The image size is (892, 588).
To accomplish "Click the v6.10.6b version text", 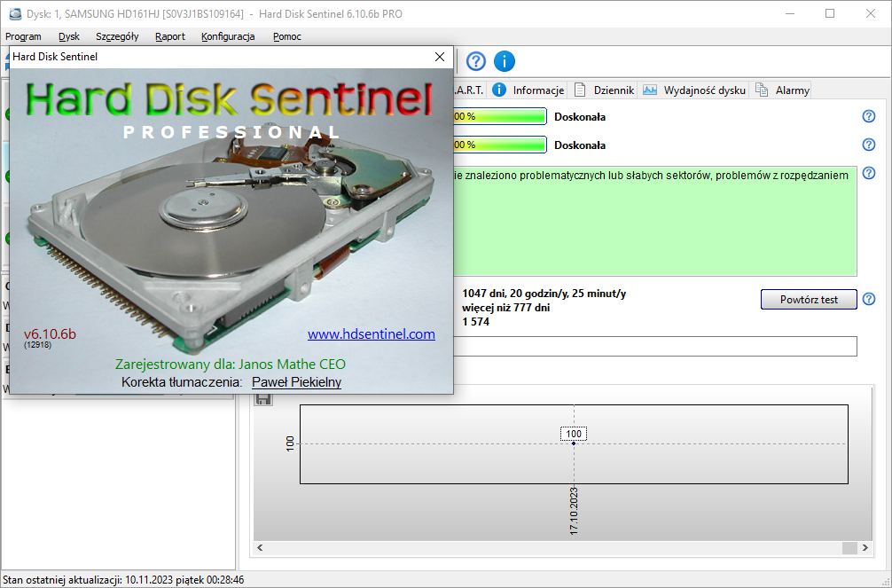I will click(50, 334).
